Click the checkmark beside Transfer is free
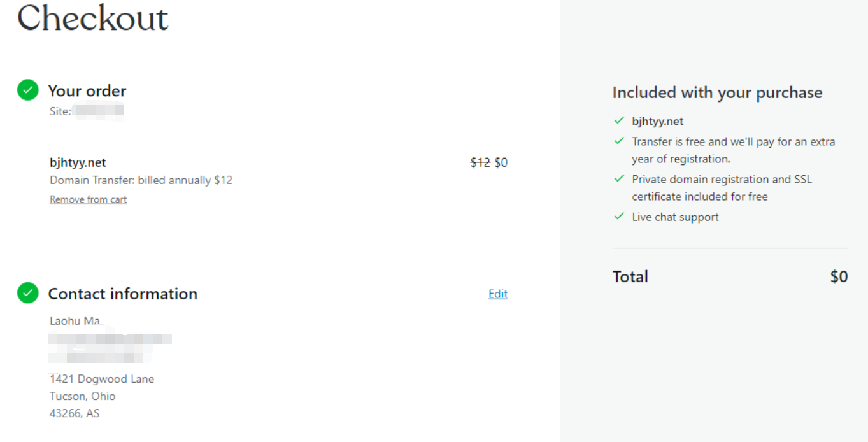Viewport: 868px width, 442px height. point(619,141)
